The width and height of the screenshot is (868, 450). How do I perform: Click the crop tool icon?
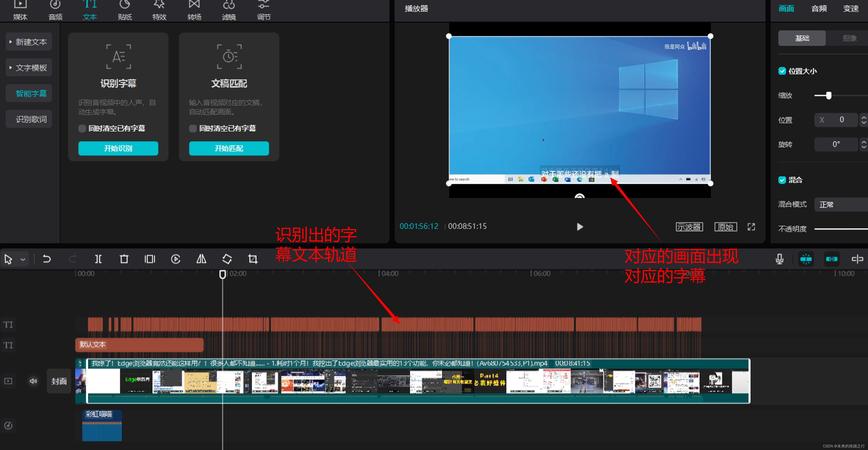(253, 259)
